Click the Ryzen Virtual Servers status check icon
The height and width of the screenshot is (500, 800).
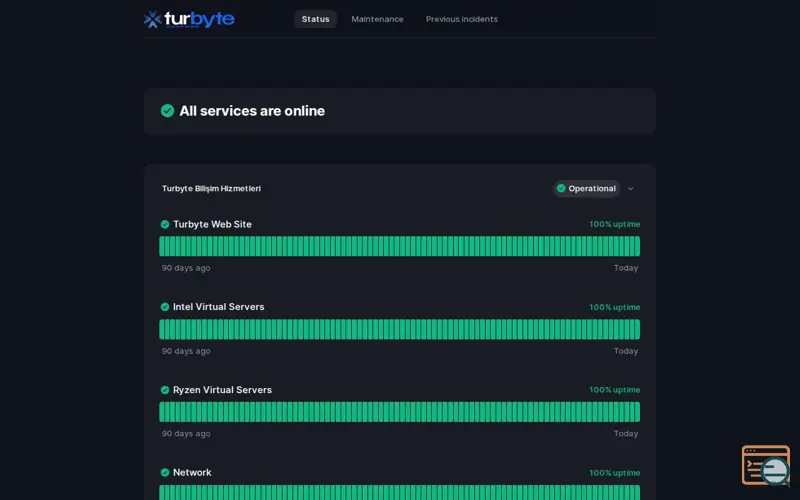pyautogui.click(x=165, y=390)
